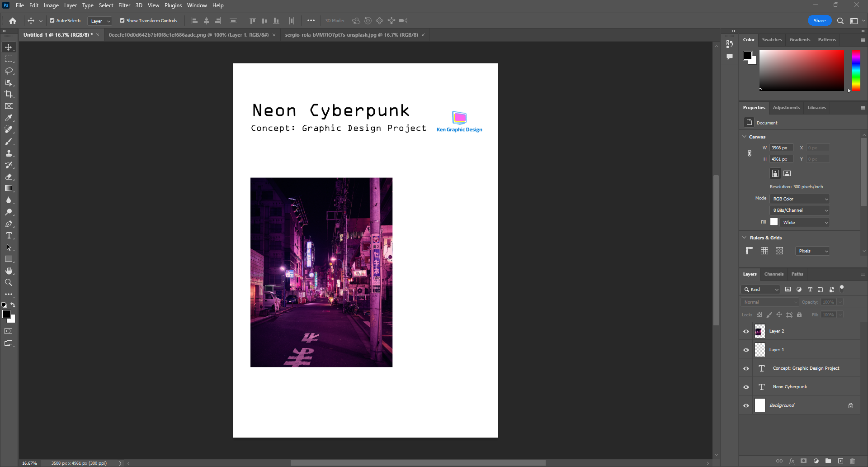Pick the Horizontal Type tool
The image size is (868, 467).
click(9, 236)
